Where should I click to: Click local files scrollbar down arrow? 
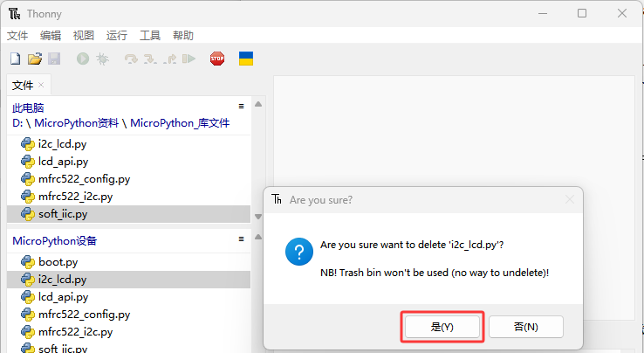tap(258, 217)
